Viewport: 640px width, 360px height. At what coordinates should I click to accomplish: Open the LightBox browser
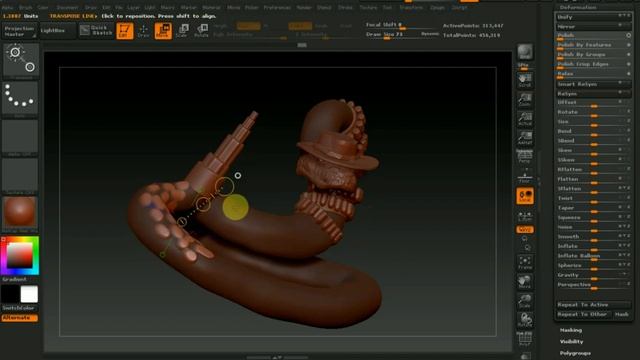(x=58, y=31)
